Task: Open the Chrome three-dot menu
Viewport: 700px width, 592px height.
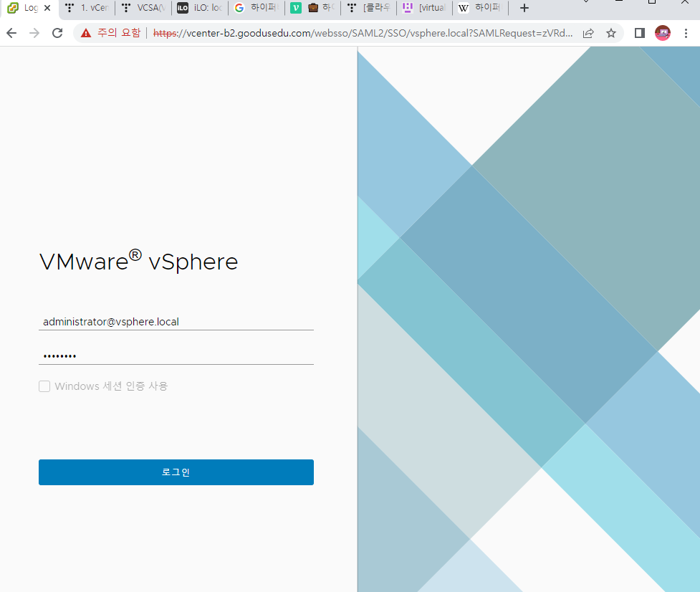Action: click(x=686, y=33)
